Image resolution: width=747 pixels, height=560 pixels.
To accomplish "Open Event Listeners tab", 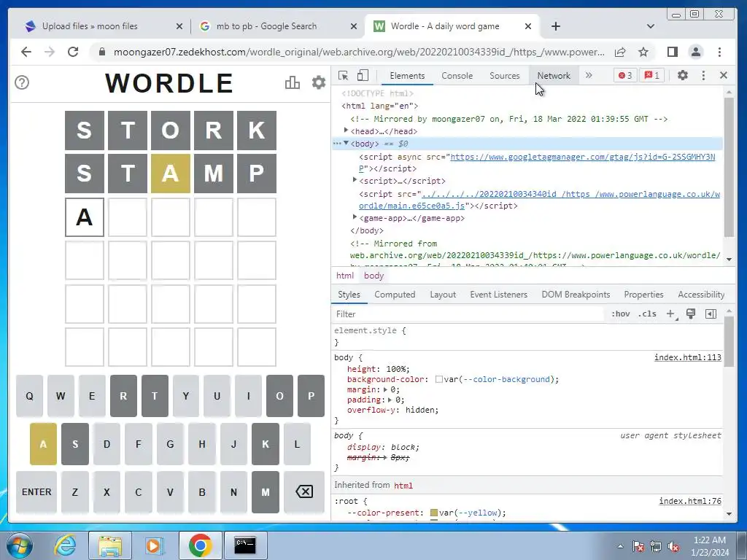I will pyautogui.click(x=498, y=295).
